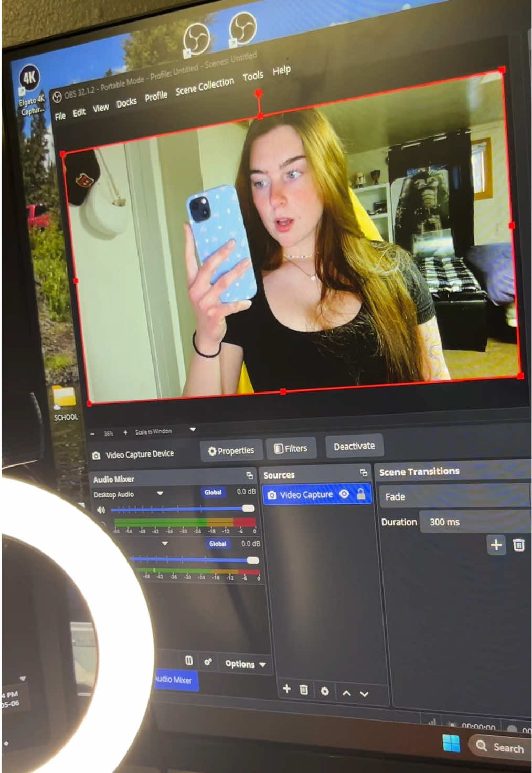
Task: Open the Edit menu
Action: (x=79, y=112)
